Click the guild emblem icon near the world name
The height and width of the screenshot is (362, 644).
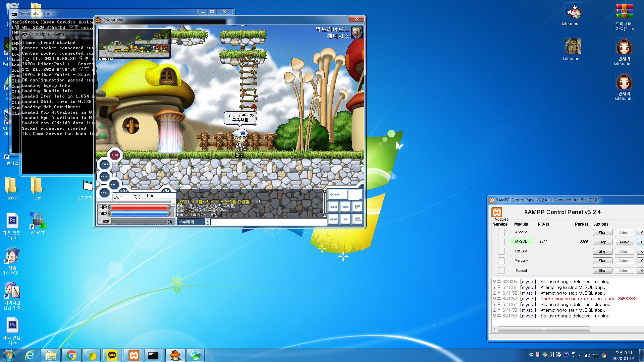tap(357, 33)
